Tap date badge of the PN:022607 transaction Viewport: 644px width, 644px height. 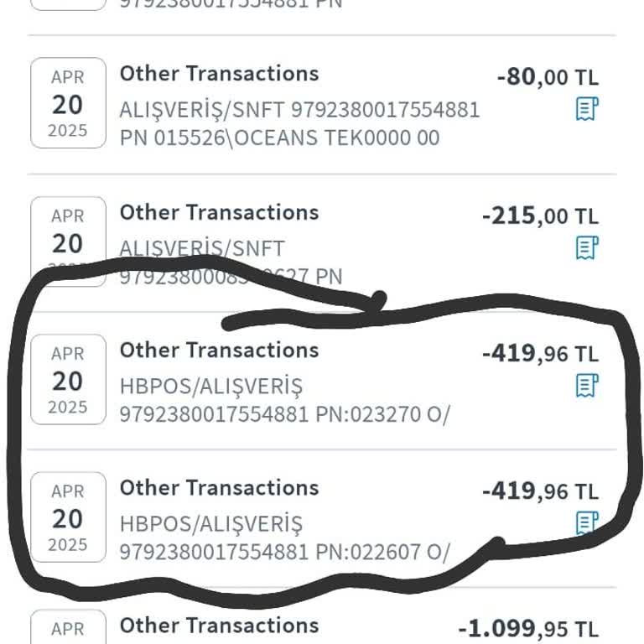tap(68, 517)
